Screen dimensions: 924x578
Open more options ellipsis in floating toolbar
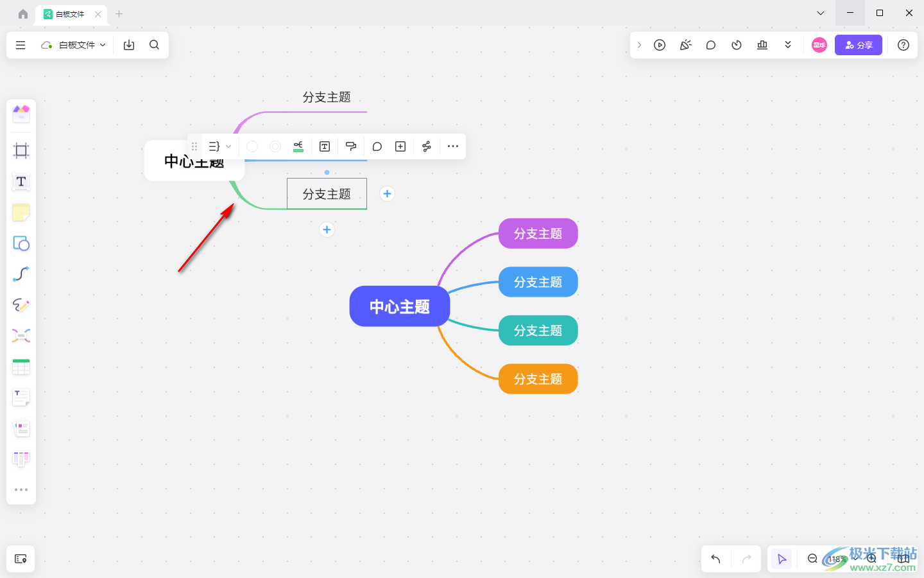tap(453, 146)
